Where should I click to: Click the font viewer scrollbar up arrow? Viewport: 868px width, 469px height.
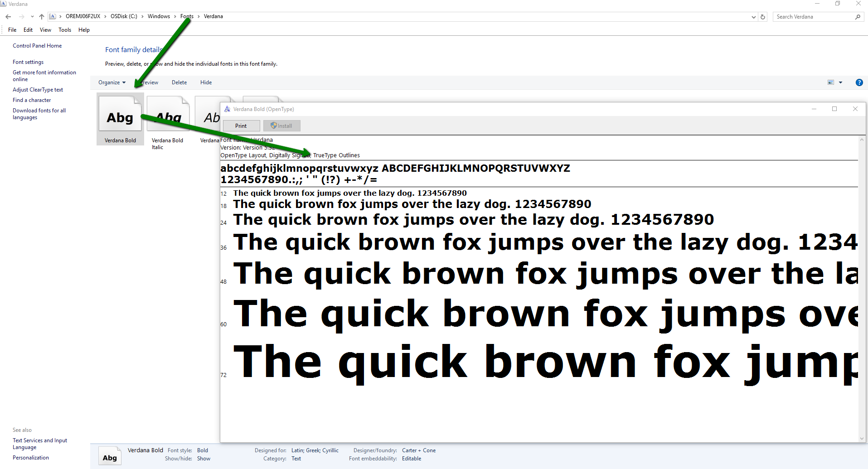point(862,140)
